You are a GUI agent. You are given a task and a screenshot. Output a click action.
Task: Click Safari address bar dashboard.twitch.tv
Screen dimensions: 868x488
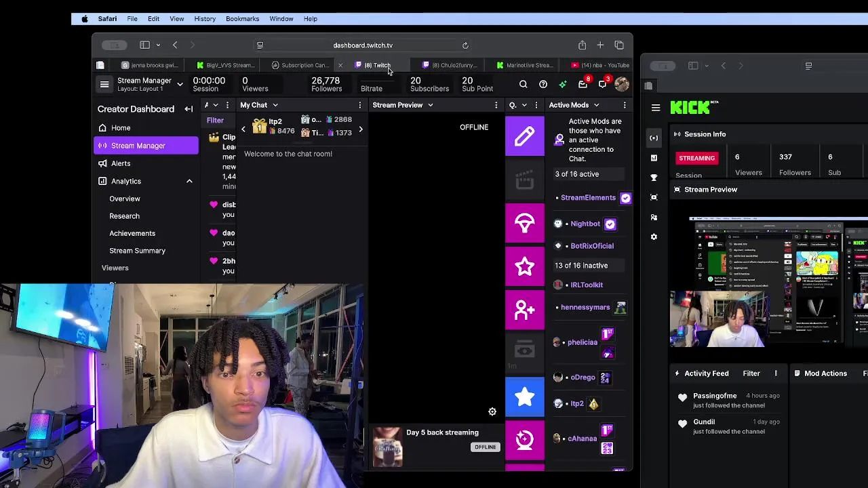pyautogui.click(x=363, y=45)
